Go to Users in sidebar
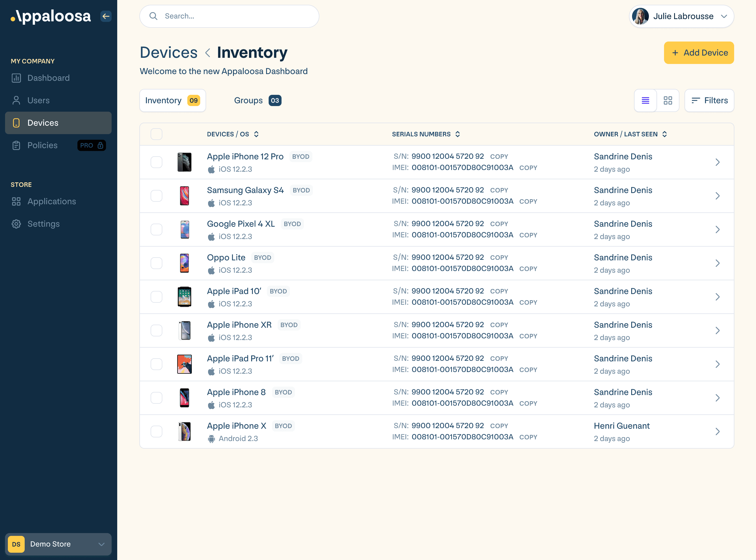 pos(58,100)
